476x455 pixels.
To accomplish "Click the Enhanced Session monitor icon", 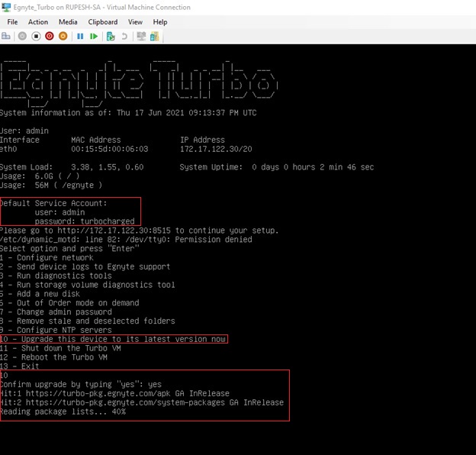I will point(141,36).
